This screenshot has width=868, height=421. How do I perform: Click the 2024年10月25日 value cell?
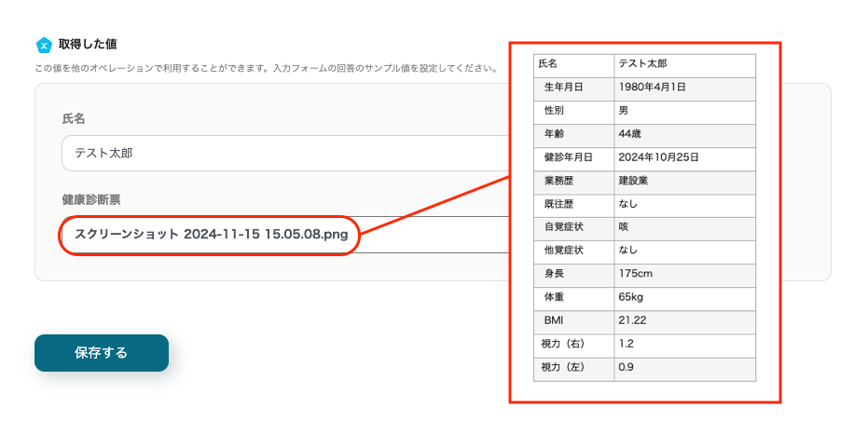tap(684, 159)
